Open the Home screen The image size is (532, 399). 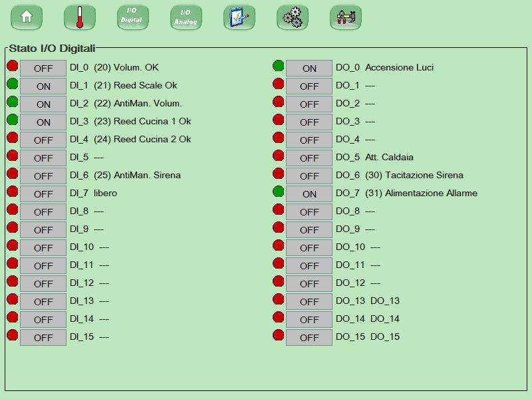[x=26, y=17]
